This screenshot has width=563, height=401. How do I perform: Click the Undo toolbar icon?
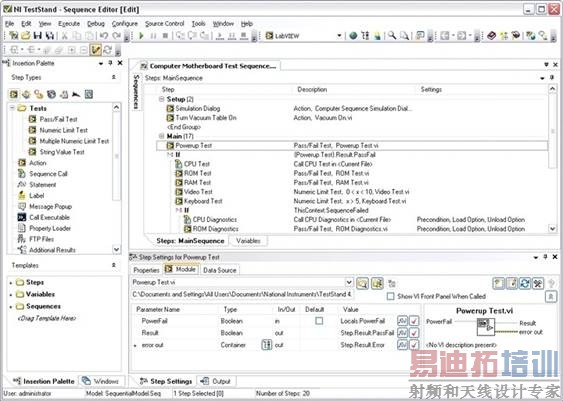click(104, 36)
